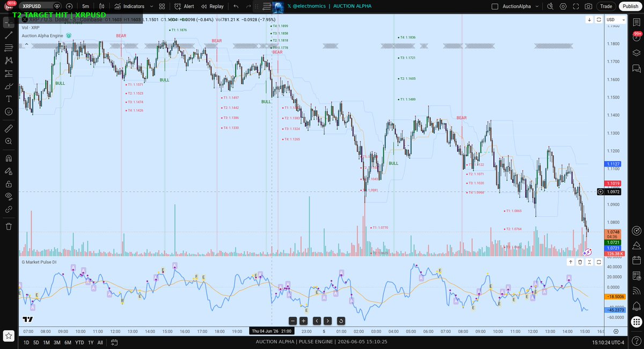644x349 pixels.
Task: Open the Fibonacci retracement tools
Action: [x=9, y=48]
